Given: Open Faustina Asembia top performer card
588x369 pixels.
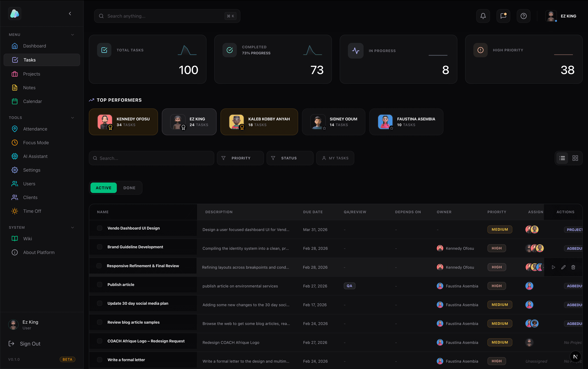Looking at the screenshot, I should [406, 122].
